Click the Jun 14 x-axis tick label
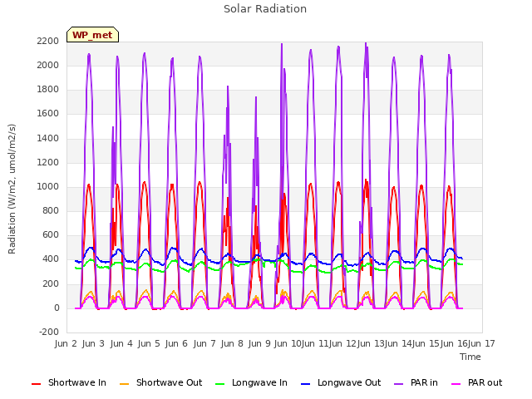Screen dimensions: 532x399 click(x=398, y=343)
